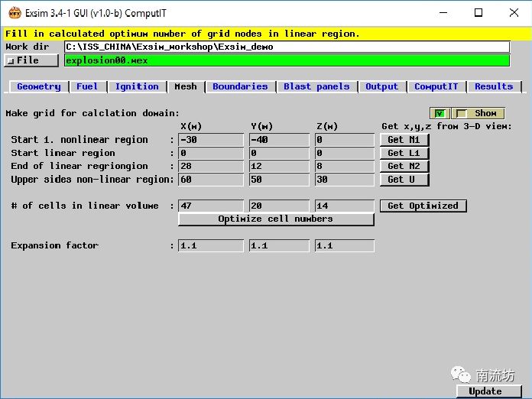Open the Blast panels tab
The height and width of the screenshot is (399, 532).
(x=316, y=86)
